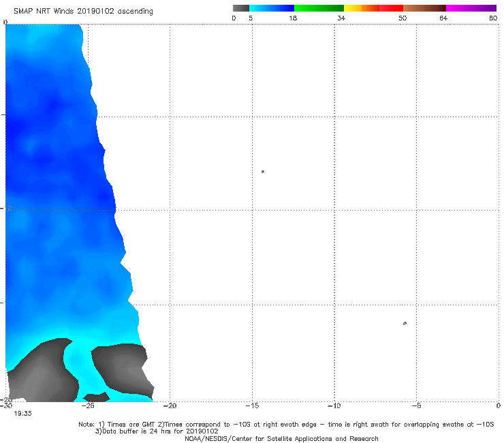Click the color bar label '18'
This screenshot has width=504, height=443.
[x=293, y=18]
